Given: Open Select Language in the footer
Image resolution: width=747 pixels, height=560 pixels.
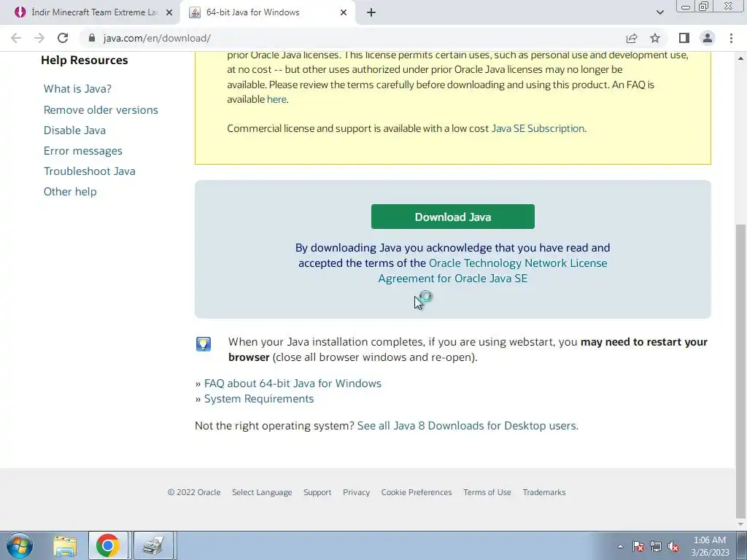Looking at the screenshot, I should 262,492.
